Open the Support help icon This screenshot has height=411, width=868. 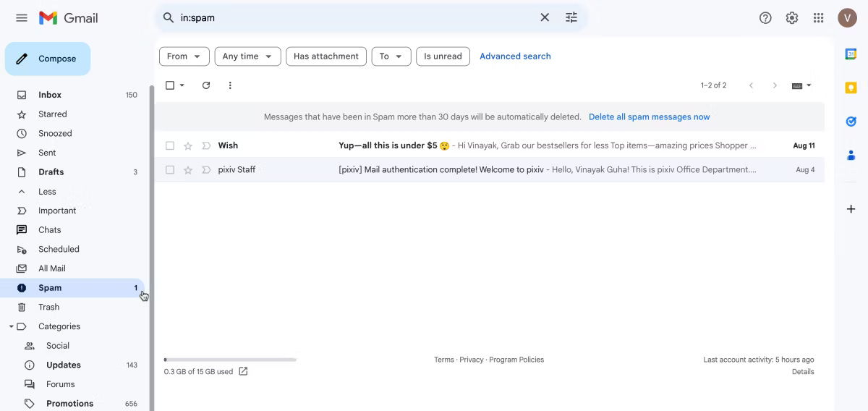(765, 18)
